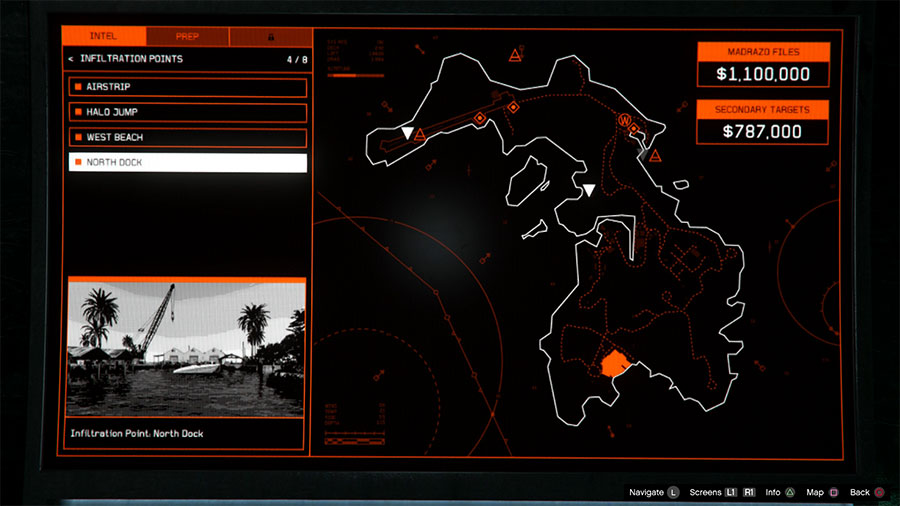Select the North Dock infiltration point

pos(187,162)
